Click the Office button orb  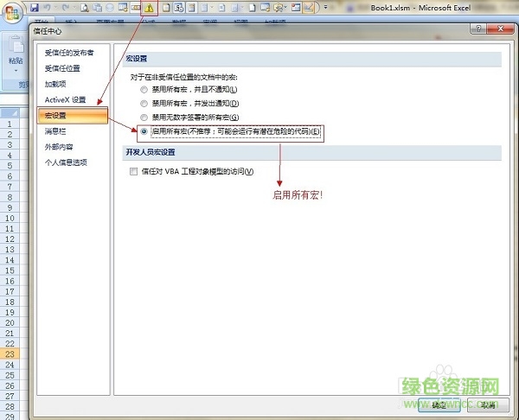(12, 10)
